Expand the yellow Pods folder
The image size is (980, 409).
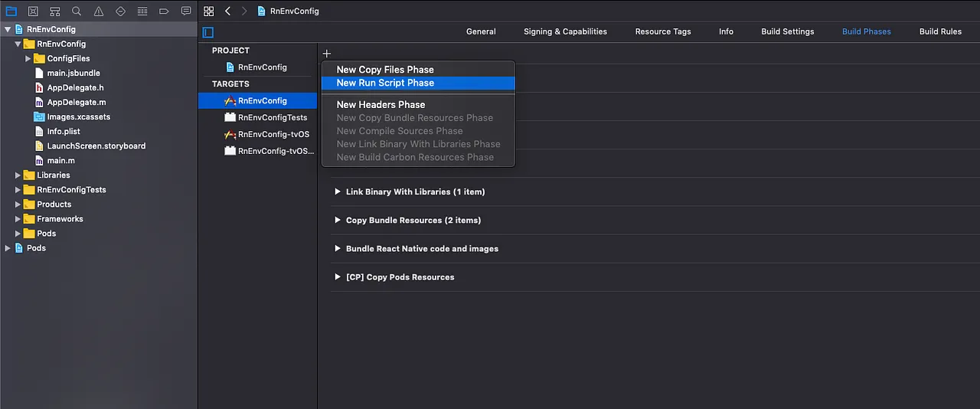18,234
